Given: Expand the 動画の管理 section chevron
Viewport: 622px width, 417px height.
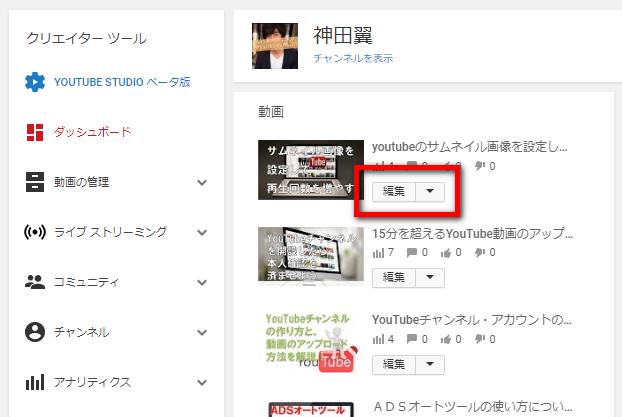Looking at the screenshot, I should tap(202, 183).
